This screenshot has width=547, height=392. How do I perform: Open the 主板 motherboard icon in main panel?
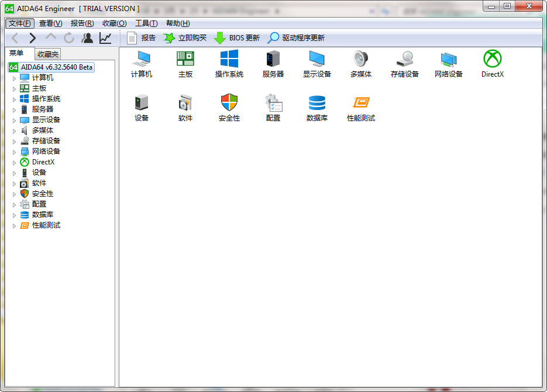[x=185, y=64]
